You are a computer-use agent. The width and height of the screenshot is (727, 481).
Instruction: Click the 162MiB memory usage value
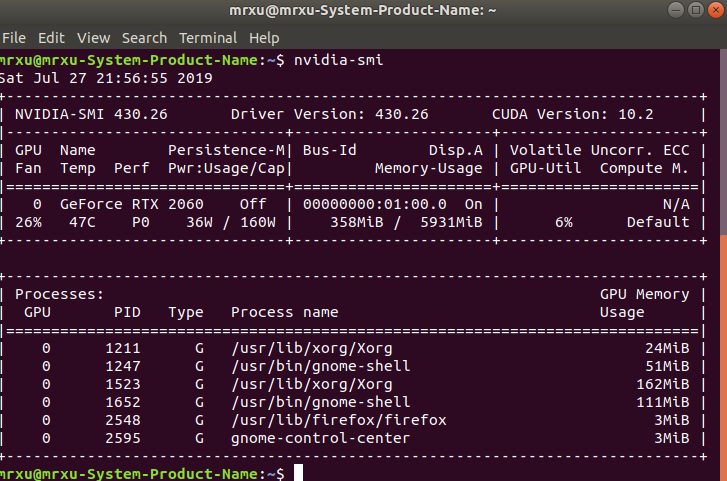(663, 385)
